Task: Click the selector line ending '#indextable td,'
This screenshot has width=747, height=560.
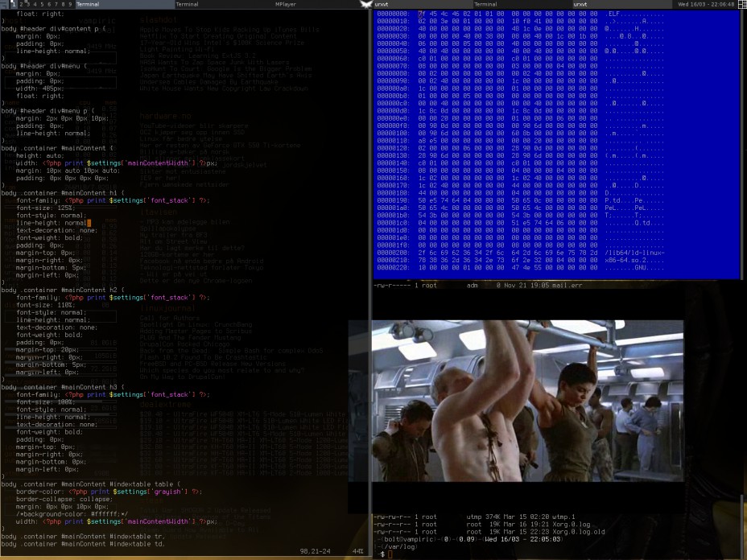Action: pyautogui.click(x=83, y=544)
